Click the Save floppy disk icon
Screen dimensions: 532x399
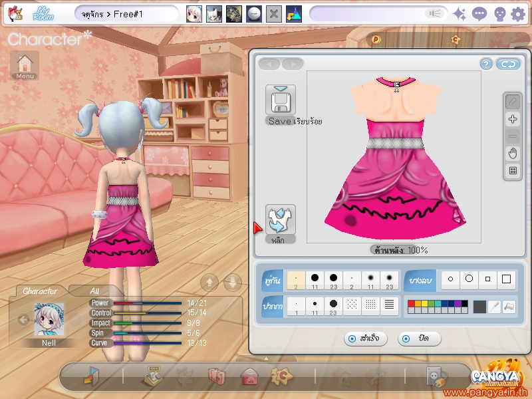(x=280, y=100)
